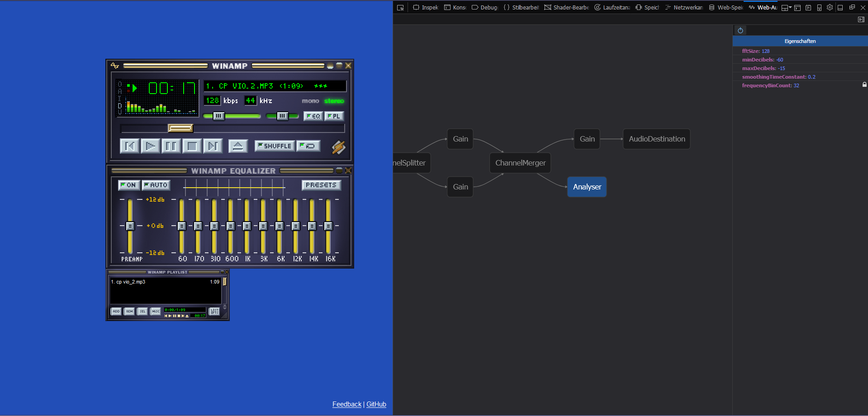
Task: Open playlist MISC menu
Action: (156, 311)
